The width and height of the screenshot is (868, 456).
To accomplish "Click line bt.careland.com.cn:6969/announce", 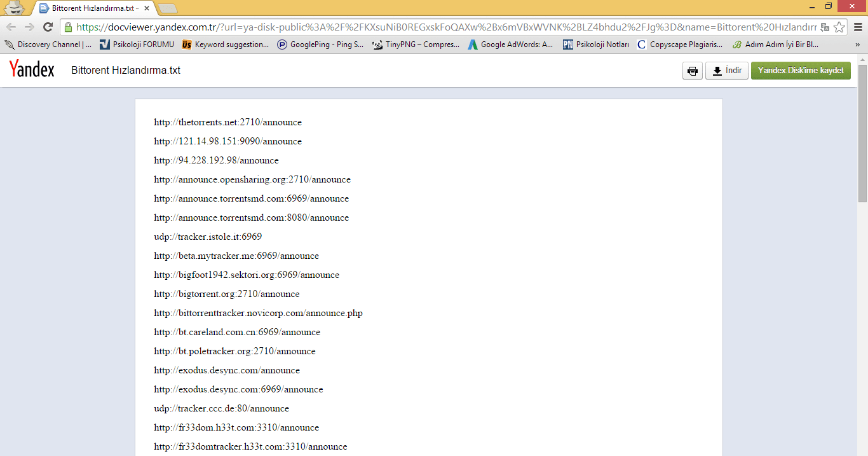I will point(237,332).
